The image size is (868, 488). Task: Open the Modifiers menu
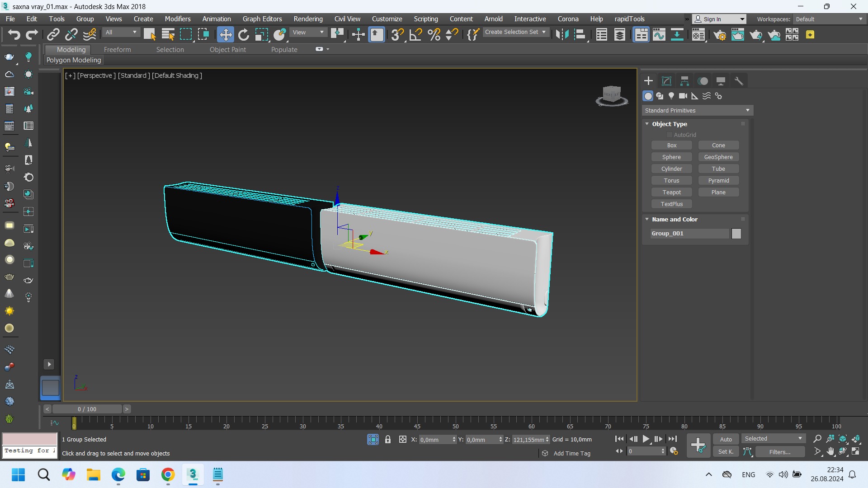(x=177, y=19)
